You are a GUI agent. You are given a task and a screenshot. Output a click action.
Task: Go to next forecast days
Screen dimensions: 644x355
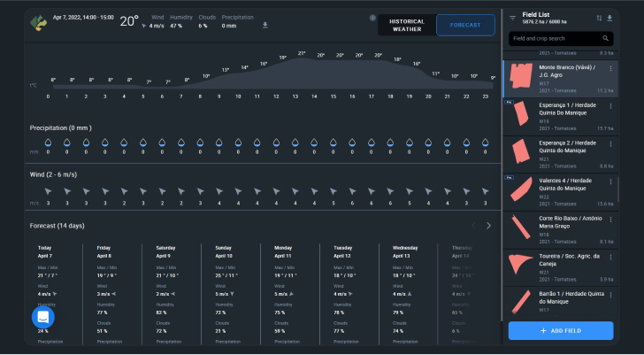pos(488,226)
